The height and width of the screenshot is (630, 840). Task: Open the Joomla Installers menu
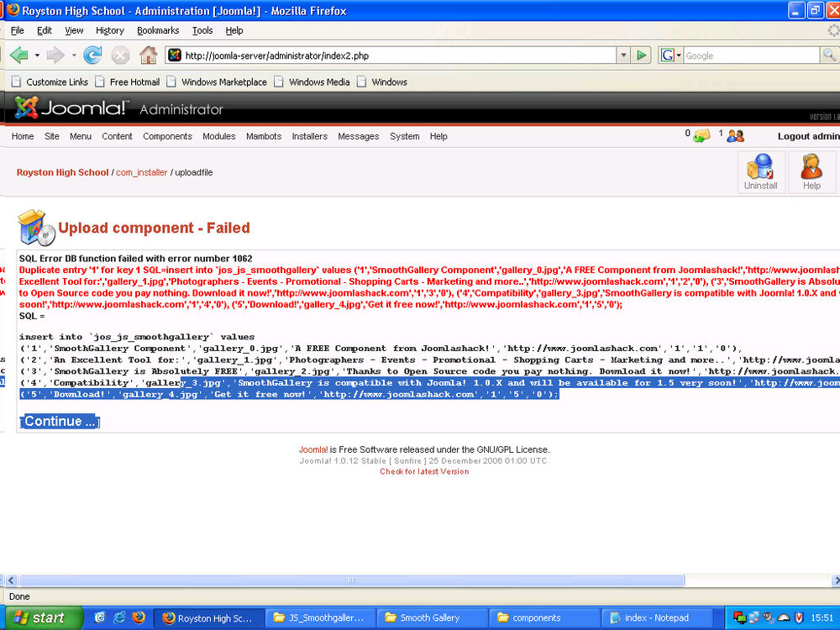(310, 136)
